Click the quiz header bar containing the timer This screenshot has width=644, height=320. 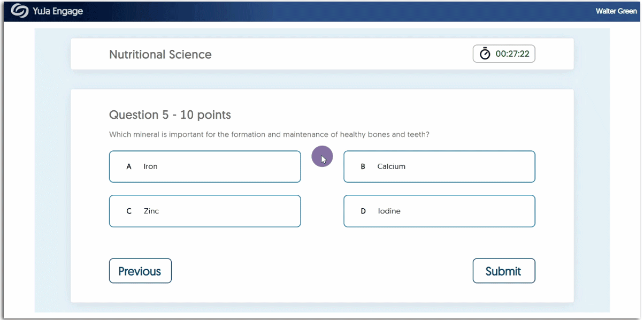[x=322, y=54]
